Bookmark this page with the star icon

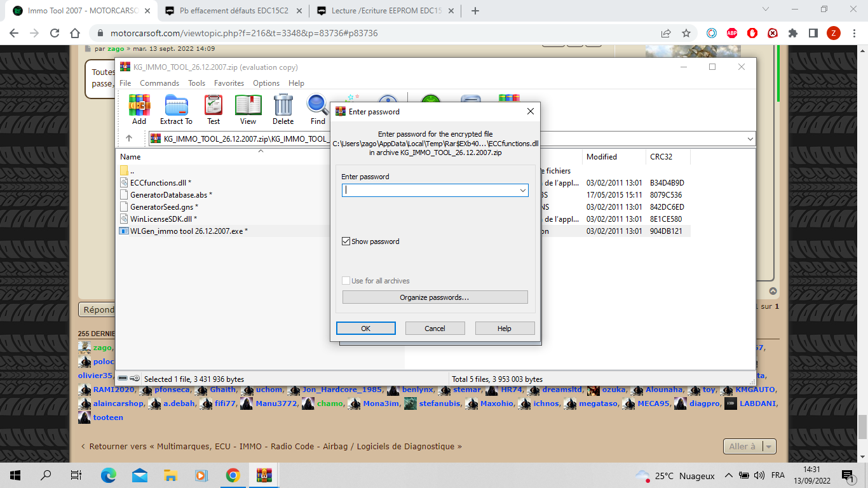(686, 33)
